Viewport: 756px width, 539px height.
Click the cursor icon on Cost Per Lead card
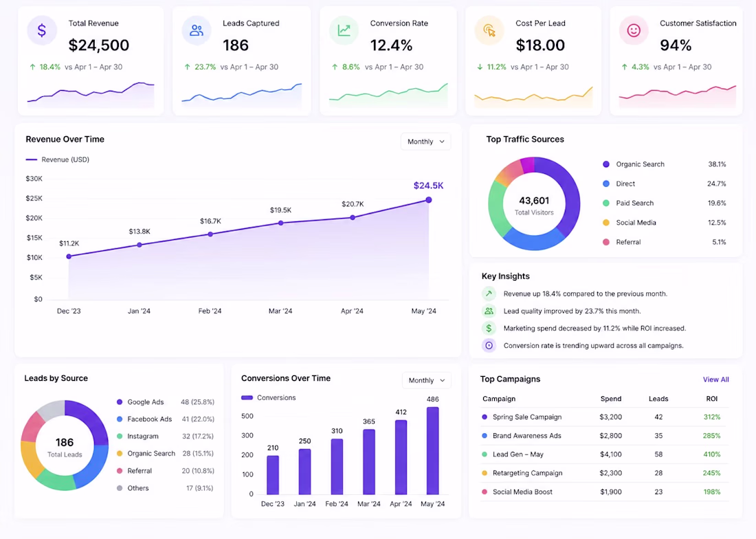point(489,30)
